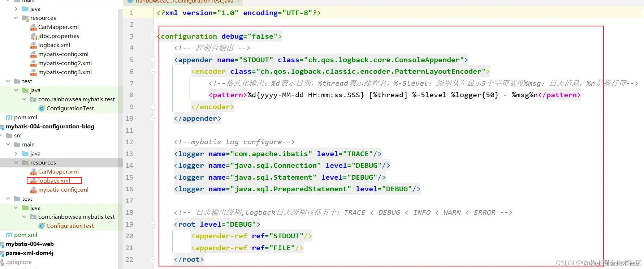
Task: Open jdbc.properties file icon
Action: (33, 36)
